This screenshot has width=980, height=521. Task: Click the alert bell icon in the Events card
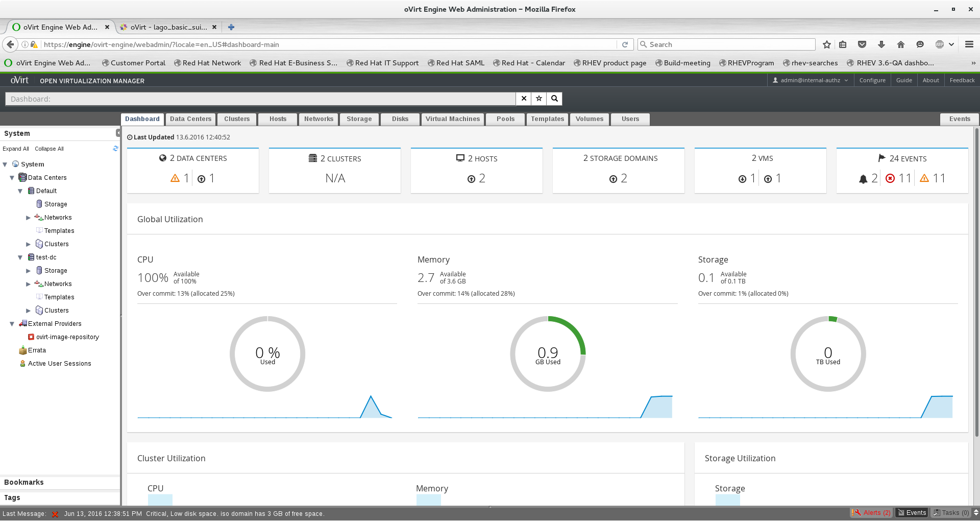[x=863, y=179]
